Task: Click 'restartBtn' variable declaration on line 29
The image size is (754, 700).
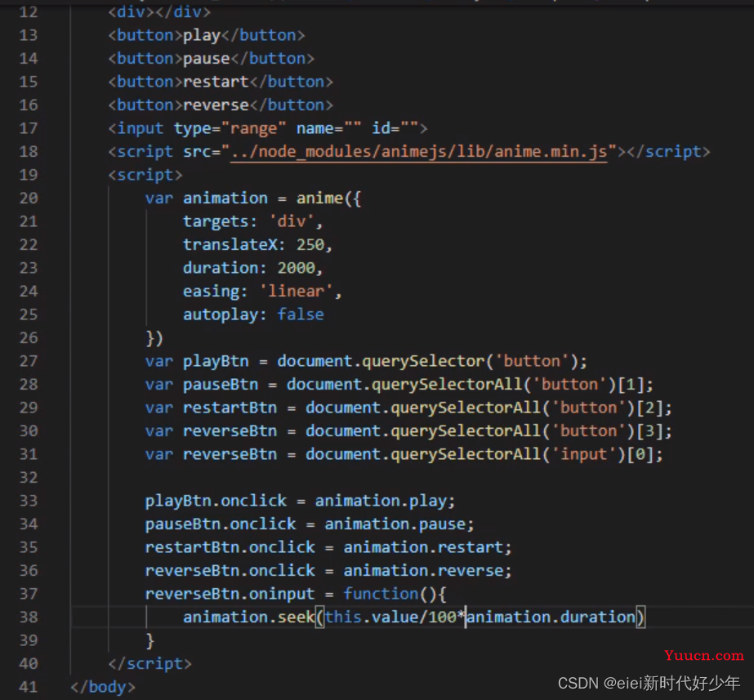Action: pos(230,408)
